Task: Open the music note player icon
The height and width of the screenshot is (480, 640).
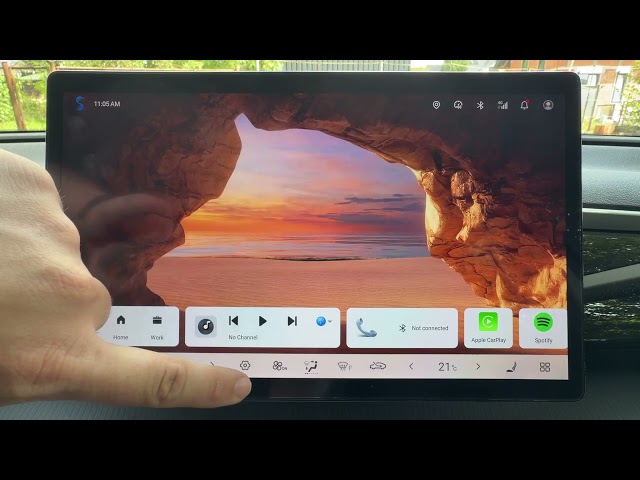Action: click(206, 327)
